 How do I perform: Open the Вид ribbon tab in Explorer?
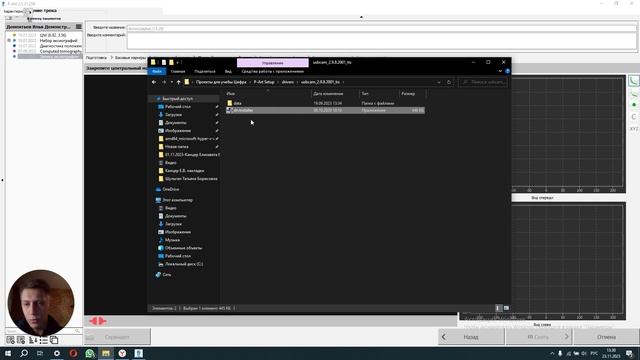(x=228, y=71)
